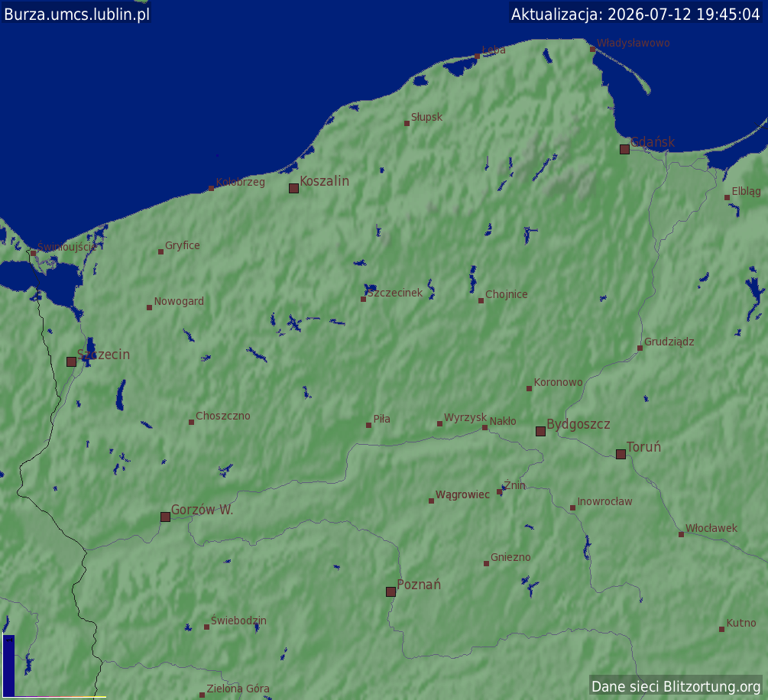768x700 pixels.
Task: Click the Burza.umcs.lublin.pl site label
Action: pyautogui.click(x=77, y=14)
